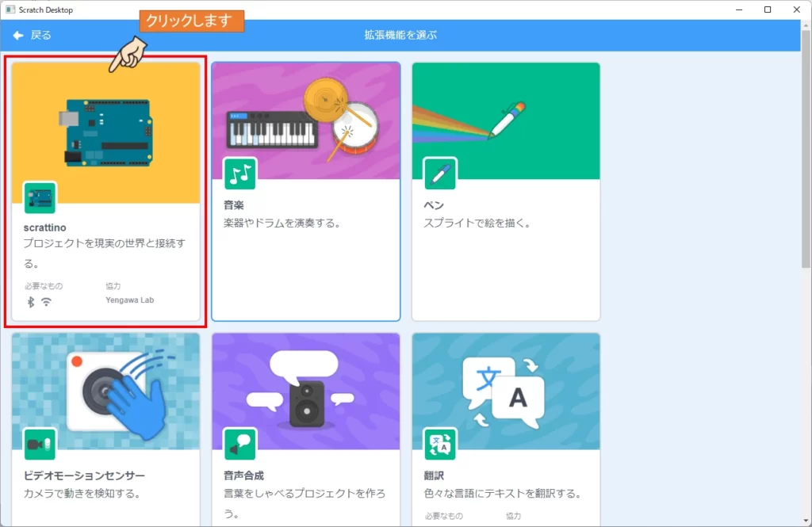Close the Scratch Desktop window
Viewport: 812px width, 527px height.
(796, 10)
